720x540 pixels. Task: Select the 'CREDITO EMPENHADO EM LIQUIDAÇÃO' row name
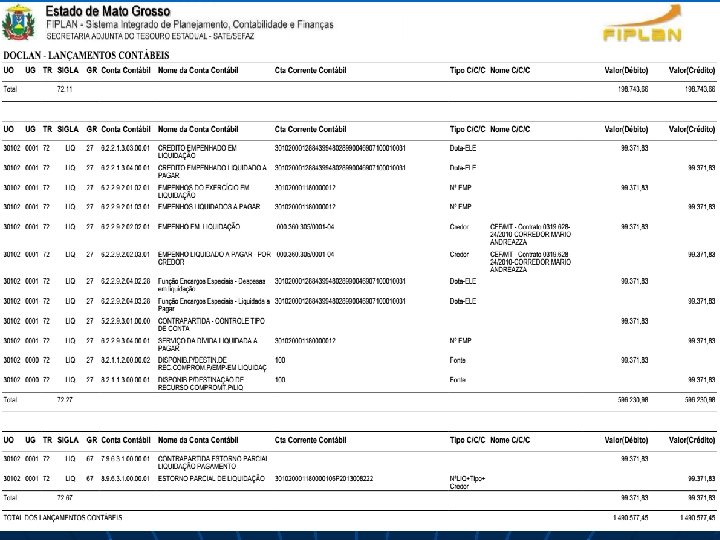click(x=197, y=152)
